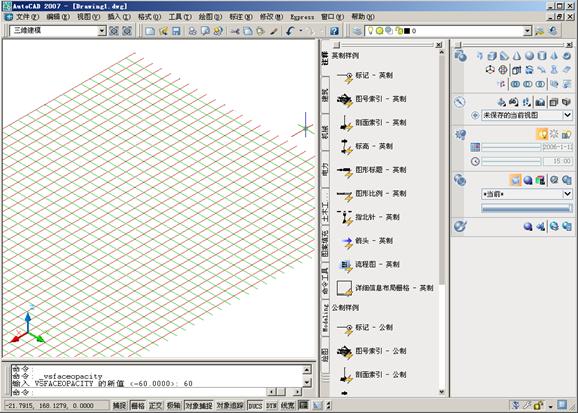Image resolution: width=578 pixels, height=413 pixels.
Task: Select 指北针 - 英制 palette tool
Action: 368,217
